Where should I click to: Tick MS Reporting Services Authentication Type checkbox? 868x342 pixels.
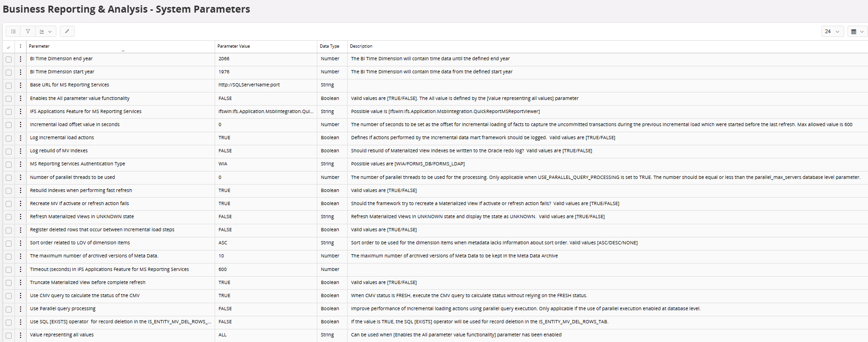8,164
